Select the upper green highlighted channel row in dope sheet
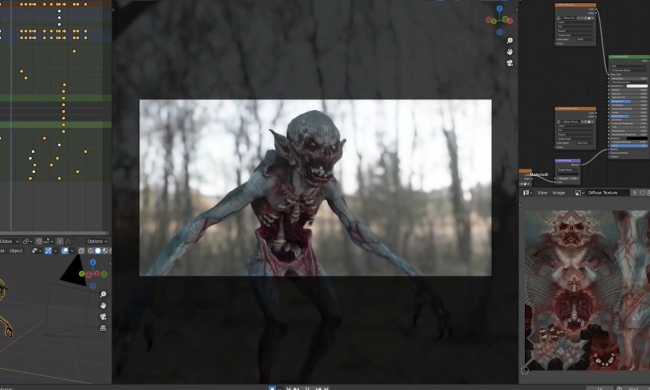Screen dimensions: 650x390 pyautogui.click(x=56, y=98)
